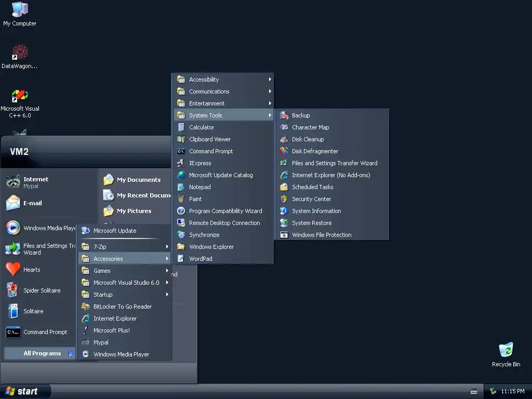Open Program Compatibility Wizard icon
The height and width of the screenshot is (399, 532).
tap(181, 211)
